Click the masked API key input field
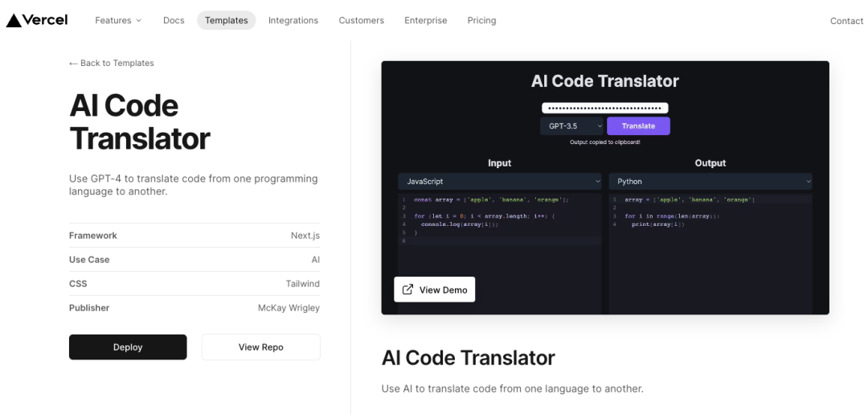Screen dimensions: 868x415 tap(604, 108)
